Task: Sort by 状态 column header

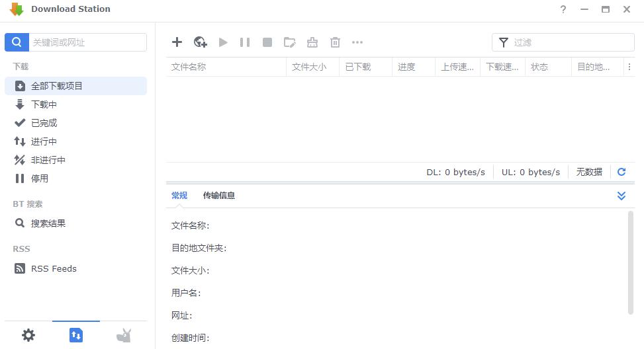Action: coord(548,67)
